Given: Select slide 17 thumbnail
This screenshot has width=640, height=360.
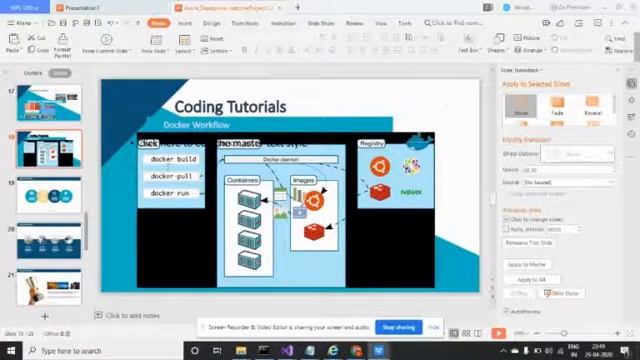Looking at the screenshot, I should click(x=49, y=103).
